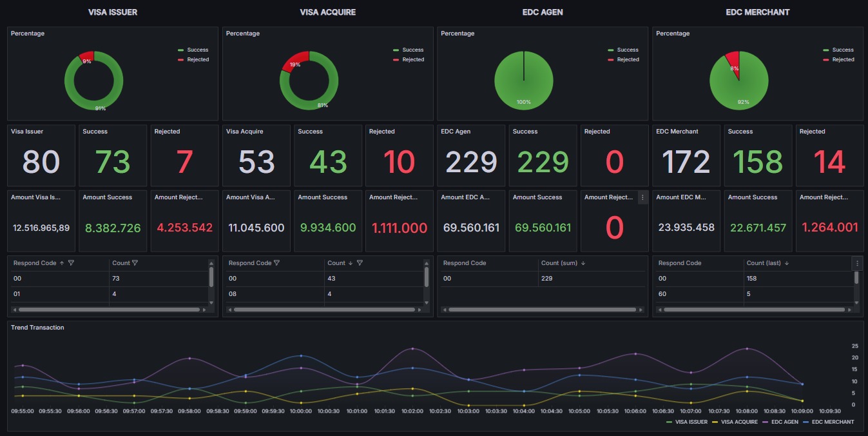Click green Success swatch in EDC Merchant legend
868x436 pixels.
coord(826,50)
